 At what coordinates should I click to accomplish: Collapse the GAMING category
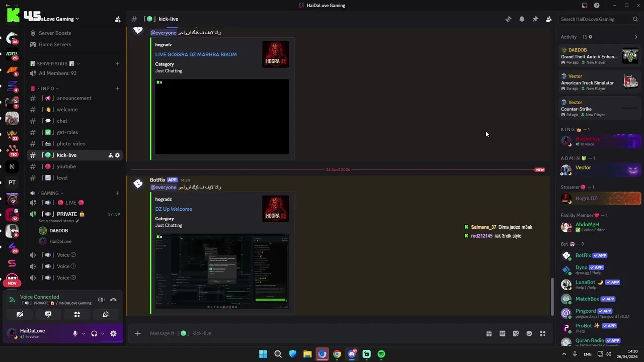[x=46, y=193]
